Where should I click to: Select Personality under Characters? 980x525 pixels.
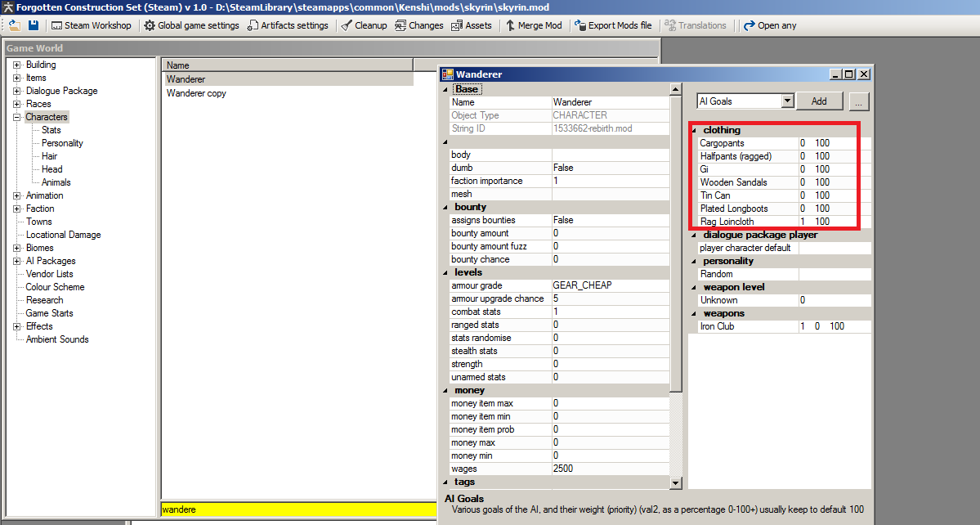62,143
